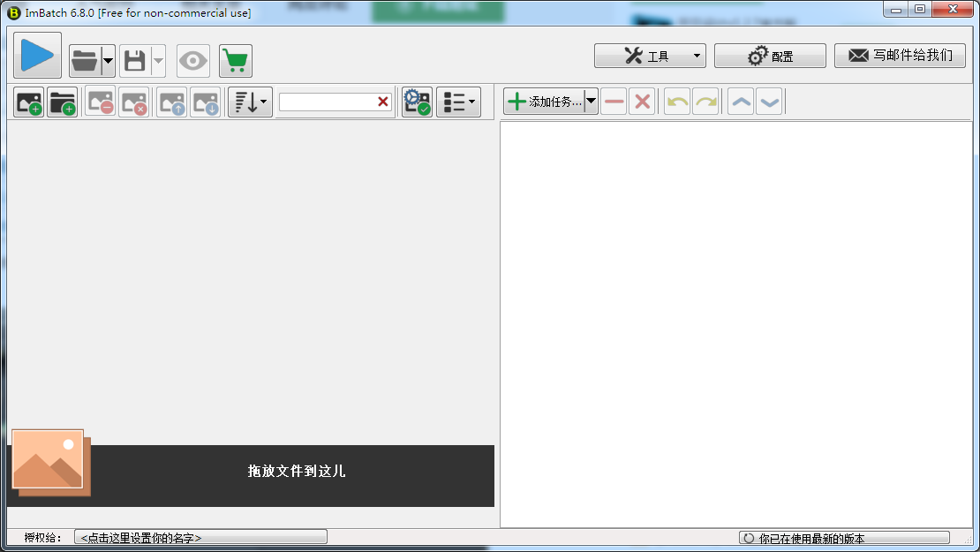Expand the save dropdown arrow
Viewport: 980px width, 552px height.
[159, 61]
